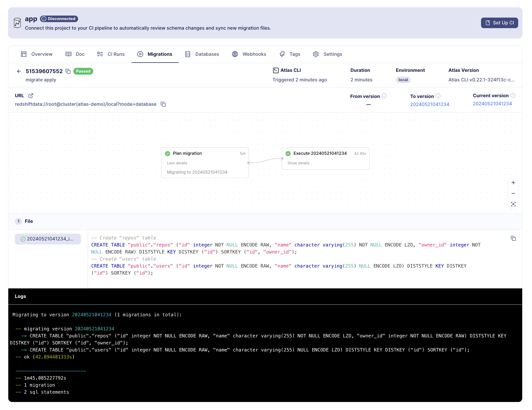Click the Migrations tab icon
This screenshot has width=532, height=410.
pos(140,54)
